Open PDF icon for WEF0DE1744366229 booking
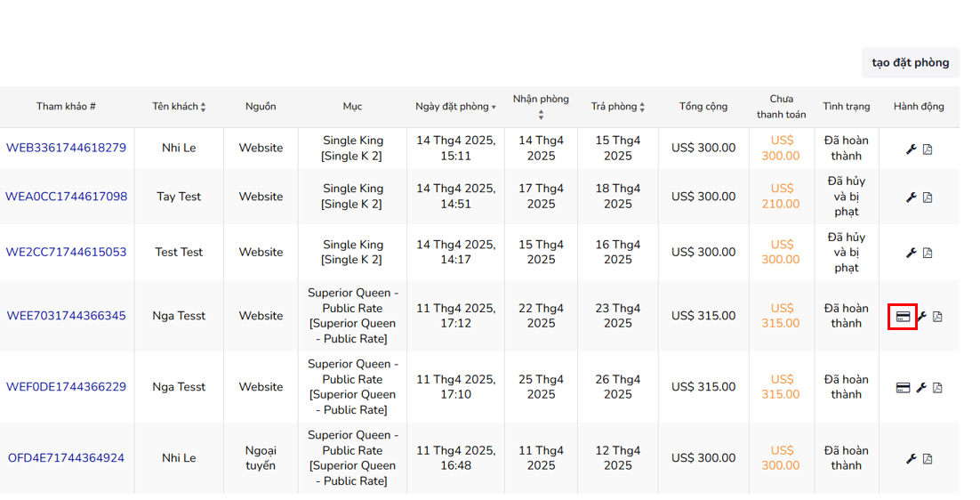Viewport: 980px width, 500px height. click(937, 388)
